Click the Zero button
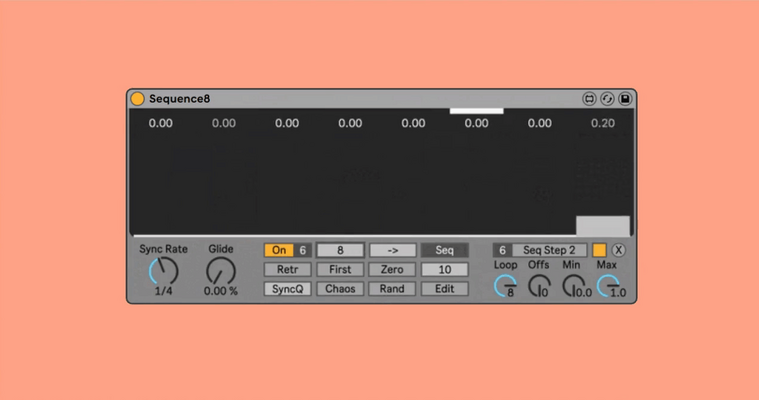The width and height of the screenshot is (759, 400). (393, 269)
